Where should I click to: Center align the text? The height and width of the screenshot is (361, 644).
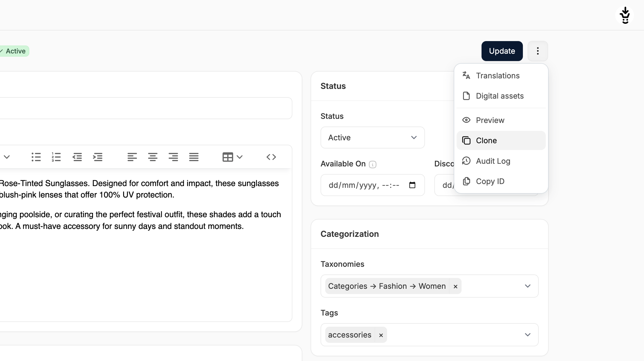click(152, 157)
